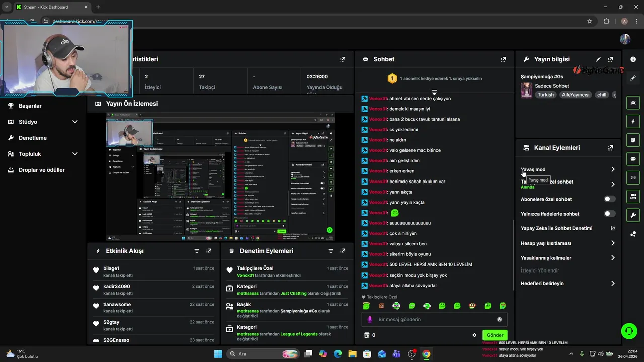Focus the Bir mesaj gönderin input field
Screen dimensions: 644x362
434,319
